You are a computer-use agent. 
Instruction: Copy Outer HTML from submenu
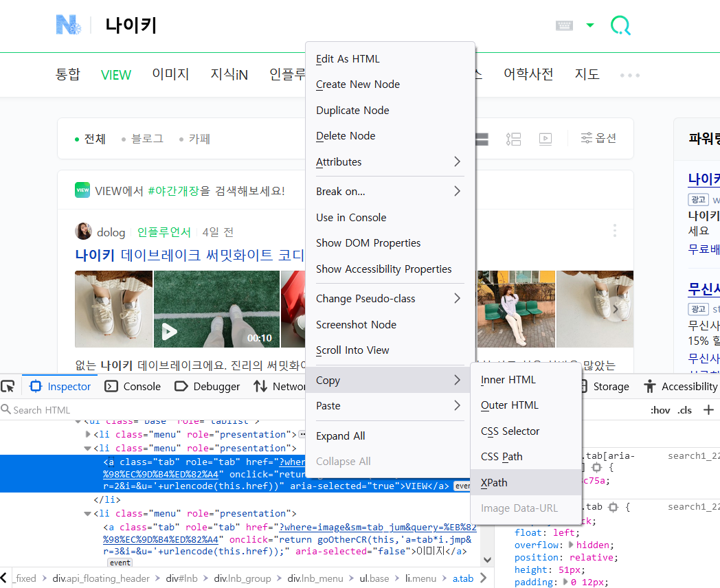526,405
